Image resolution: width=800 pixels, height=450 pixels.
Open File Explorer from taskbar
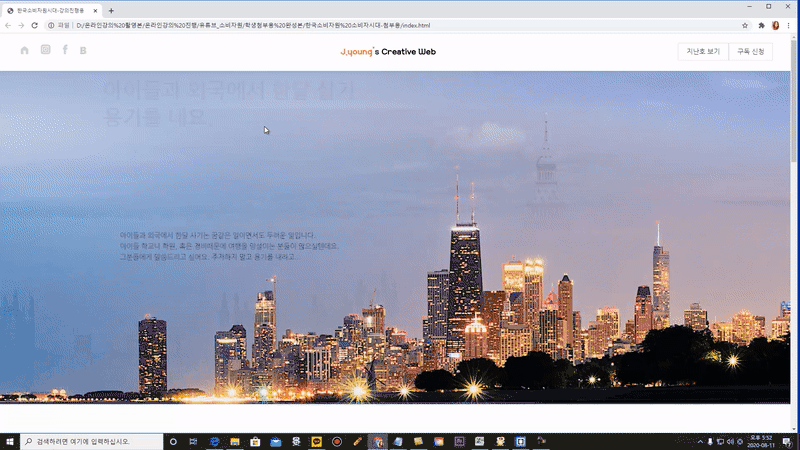coord(235,441)
